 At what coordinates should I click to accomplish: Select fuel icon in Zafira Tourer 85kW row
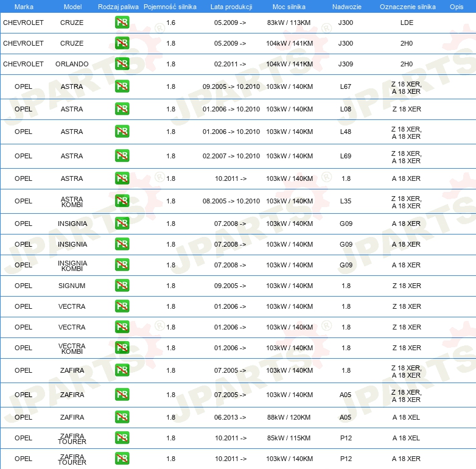tap(122, 438)
